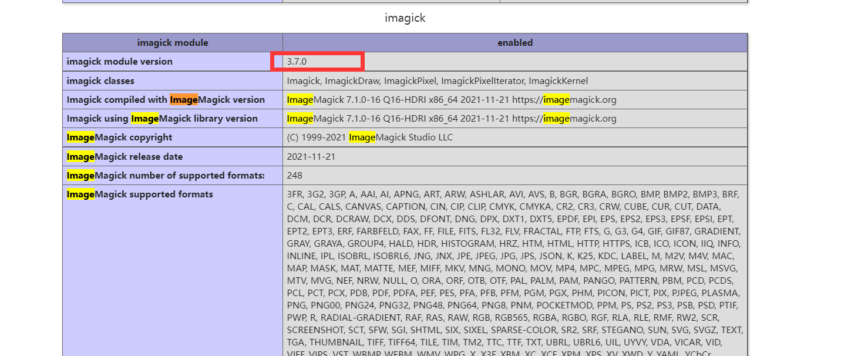Click the 'ImageMagick supported formats' label

tap(140, 194)
